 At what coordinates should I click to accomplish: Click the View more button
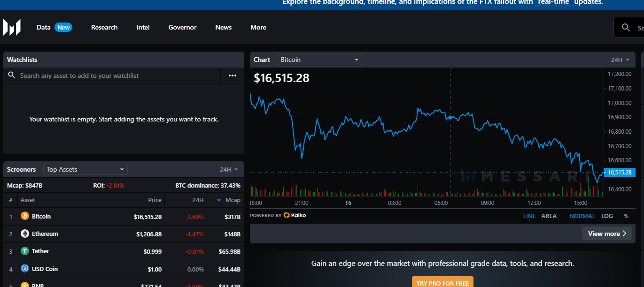click(x=606, y=234)
